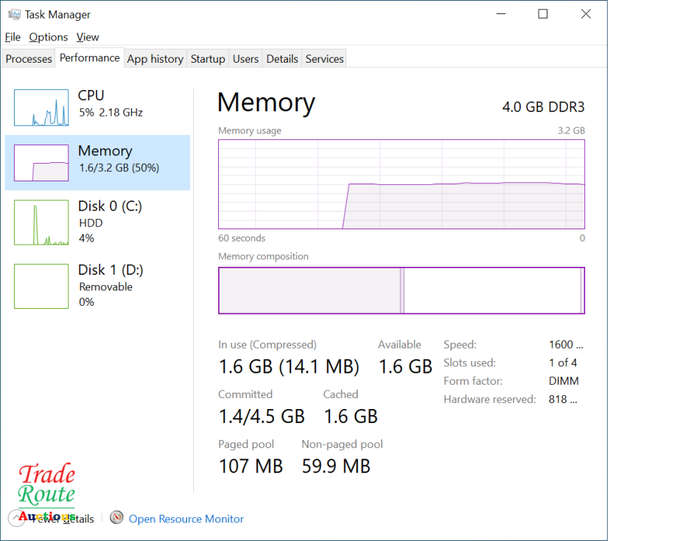Switch to the Users tab
The height and width of the screenshot is (541, 700).
(246, 59)
